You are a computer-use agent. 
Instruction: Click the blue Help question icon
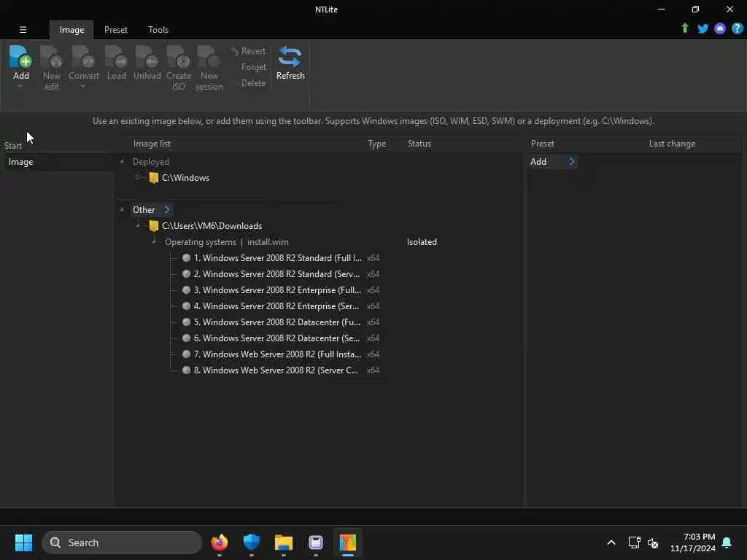pos(737,28)
